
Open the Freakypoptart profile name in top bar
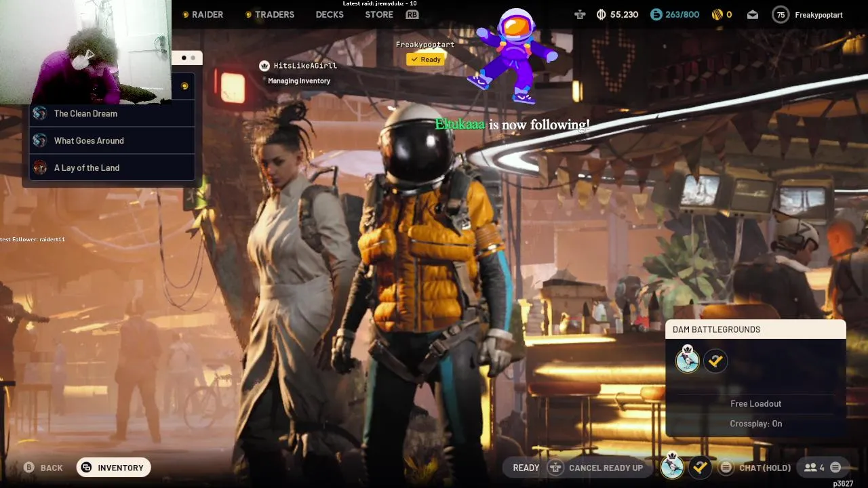coord(818,14)
